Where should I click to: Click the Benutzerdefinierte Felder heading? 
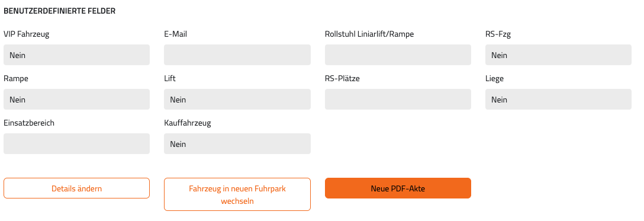point(60,11)
